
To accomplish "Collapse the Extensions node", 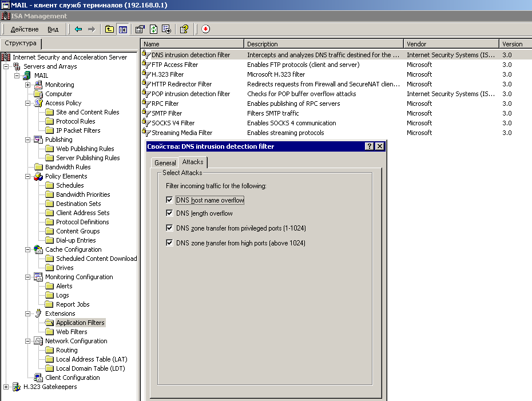I will click(28, 314).
